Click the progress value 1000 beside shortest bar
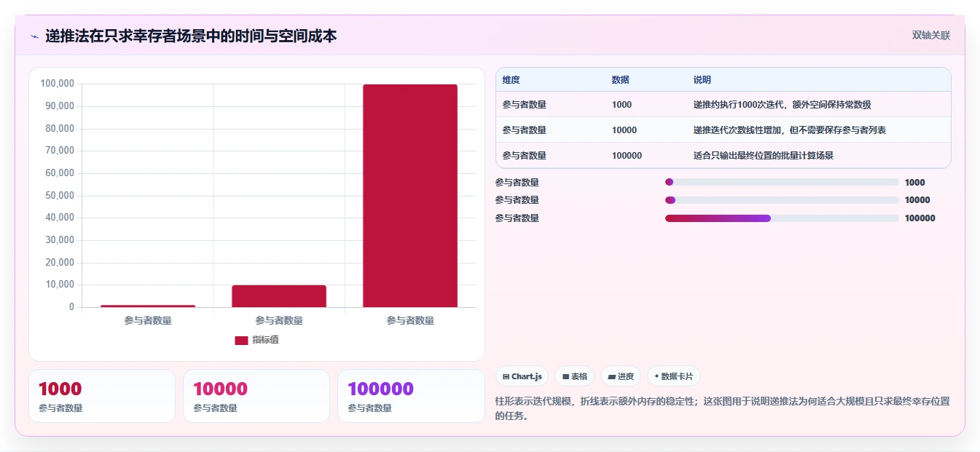The height and width of the screenshot is (452, 980). click(915, 183)
